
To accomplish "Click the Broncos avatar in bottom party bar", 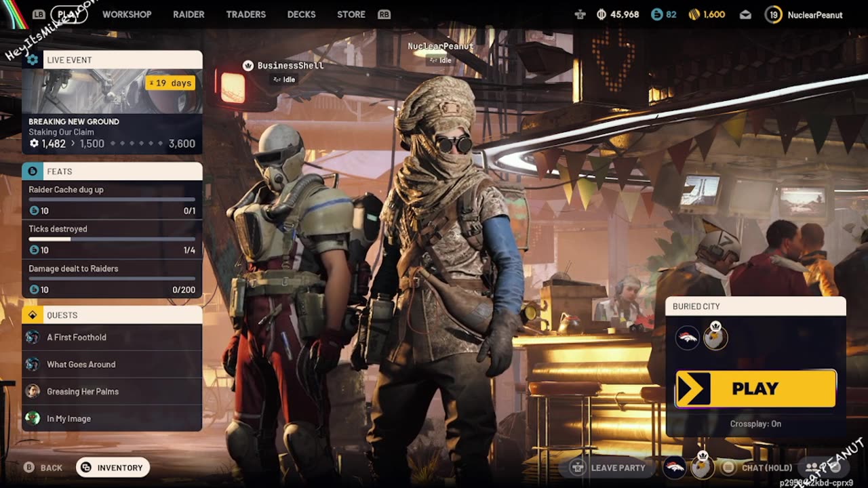I will tap(675, 467).
